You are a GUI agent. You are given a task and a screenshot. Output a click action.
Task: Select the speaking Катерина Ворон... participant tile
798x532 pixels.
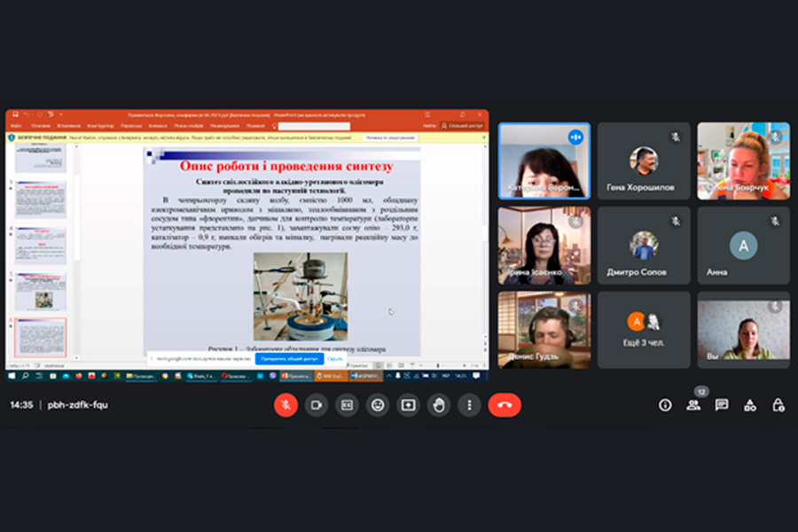pos(544,160)
